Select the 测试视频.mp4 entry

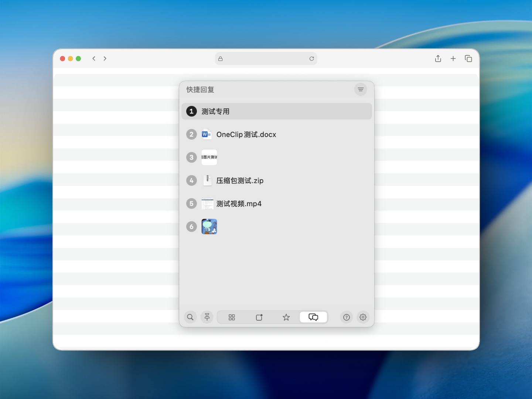tap(277, 204)
